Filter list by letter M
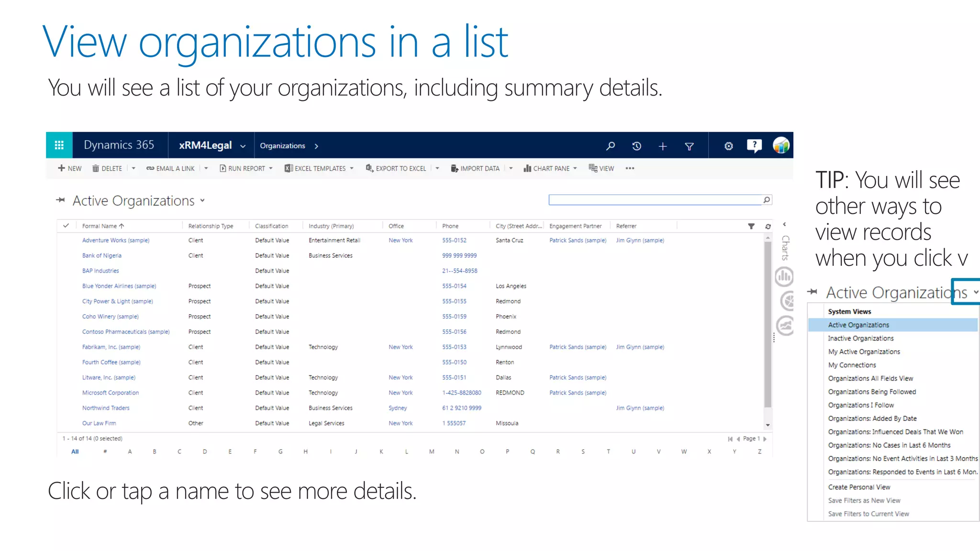 [x=432, y=452]
